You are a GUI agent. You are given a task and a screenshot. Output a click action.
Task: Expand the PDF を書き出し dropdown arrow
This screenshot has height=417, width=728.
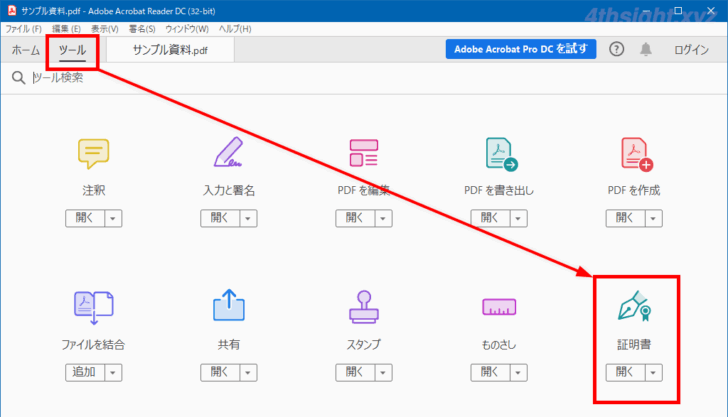tap(518, 218)
